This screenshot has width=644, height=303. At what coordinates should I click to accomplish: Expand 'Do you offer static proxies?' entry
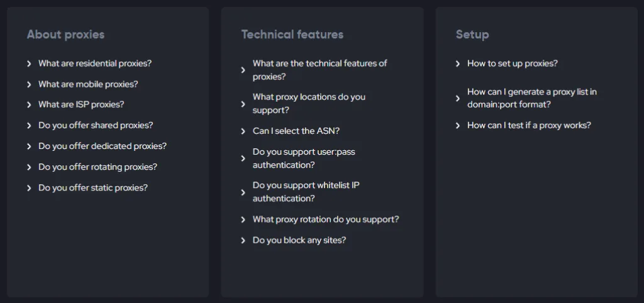[x=92, y=187]
